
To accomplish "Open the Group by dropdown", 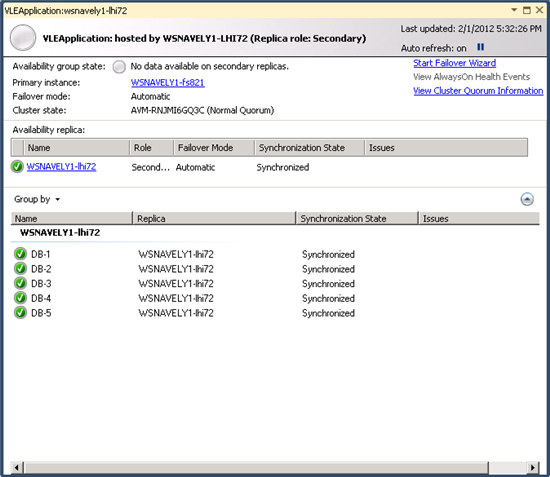I will (37, 199).
